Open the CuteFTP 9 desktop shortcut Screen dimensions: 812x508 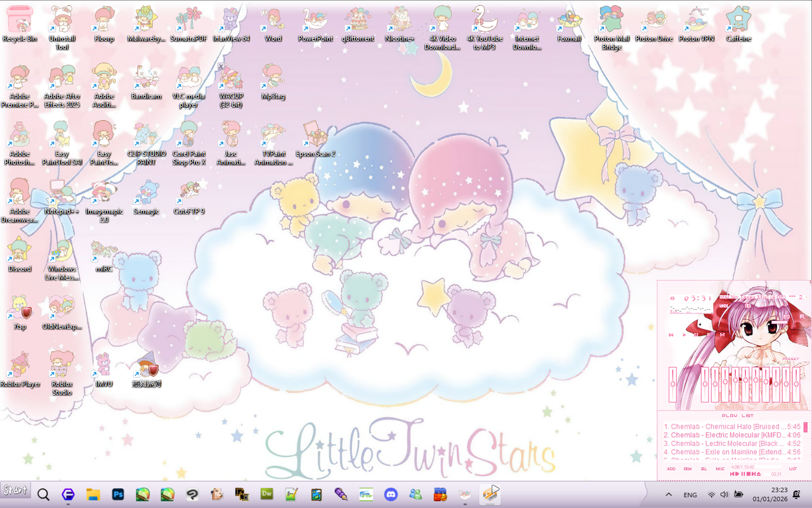[x=188, y=197]
